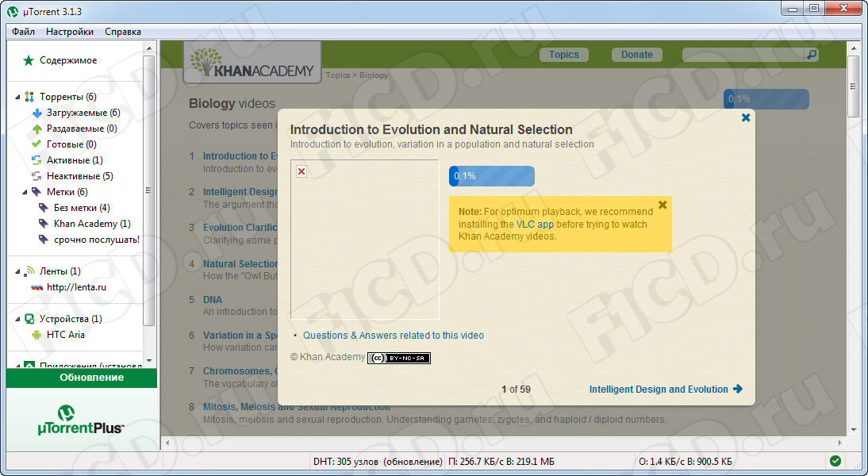Open Questions & Answers related to this video
This screenshot has height=476, width=868.
[393, 336]
